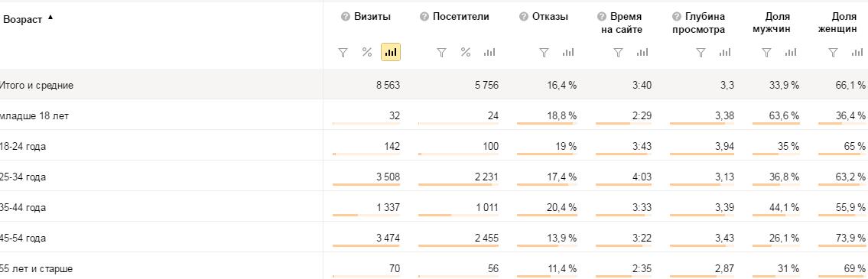This screenshot has width=868, height=279.
Task: Toggle highlighted bar chart icon under Визиты
Action: [391, 53]
